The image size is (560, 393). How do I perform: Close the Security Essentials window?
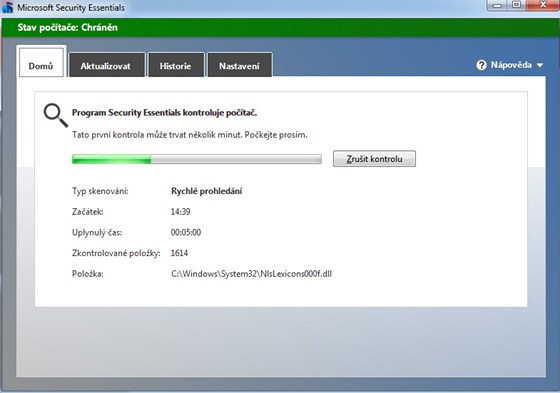(x=543, y=5)
